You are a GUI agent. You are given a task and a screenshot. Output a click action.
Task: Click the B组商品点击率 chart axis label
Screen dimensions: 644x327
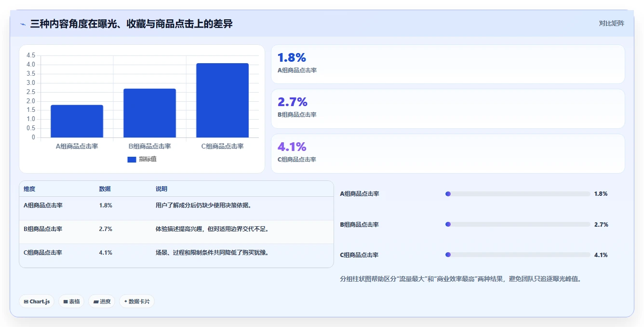coord(149,146)
